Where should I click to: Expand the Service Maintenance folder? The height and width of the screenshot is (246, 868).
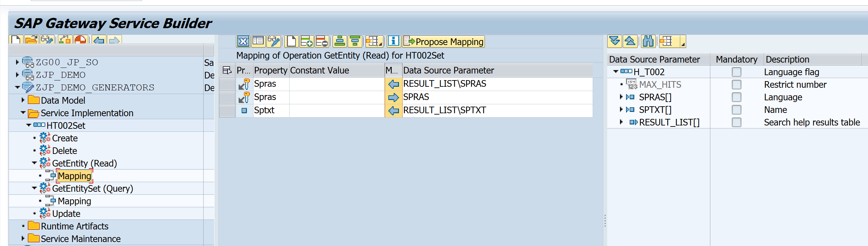pos(23,238)
